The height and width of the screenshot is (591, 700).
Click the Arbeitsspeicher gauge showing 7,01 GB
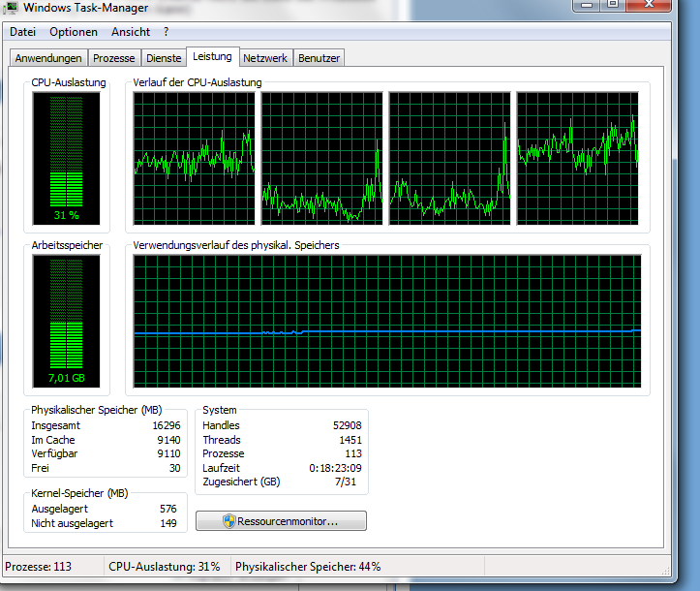click(66, 322)
